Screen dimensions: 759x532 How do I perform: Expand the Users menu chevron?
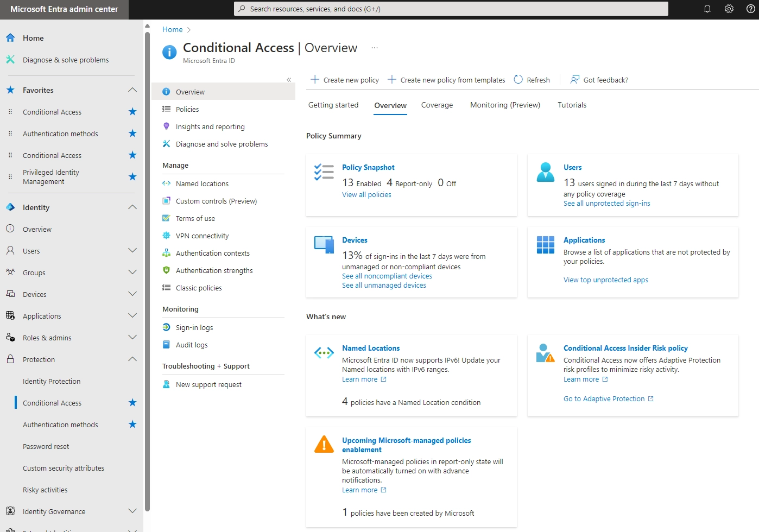132,251
